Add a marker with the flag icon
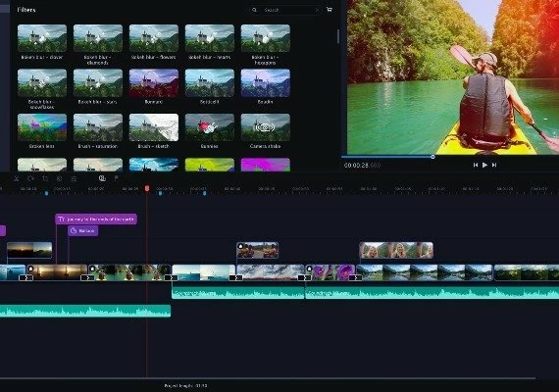559x392 pixels. 117,178
